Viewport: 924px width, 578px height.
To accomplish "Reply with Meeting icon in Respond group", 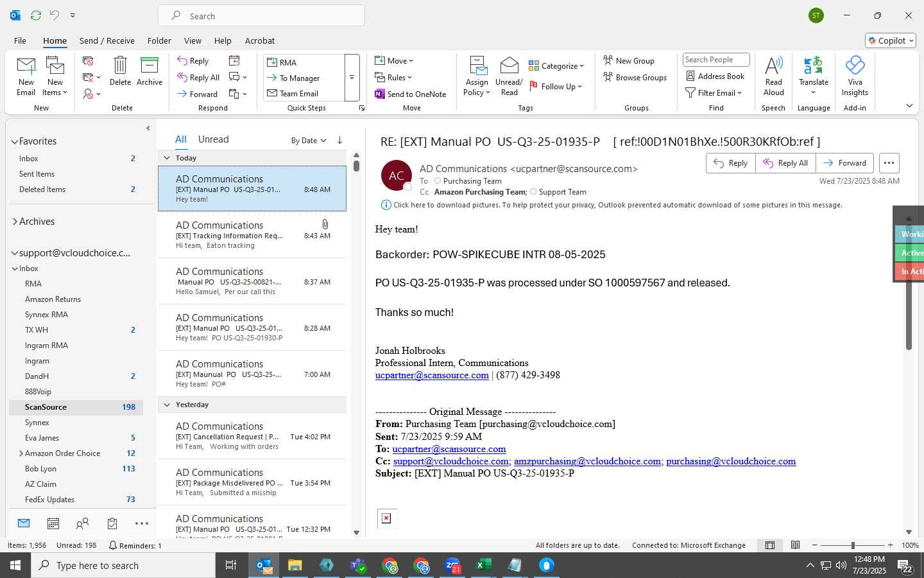I will pos(234,60).
